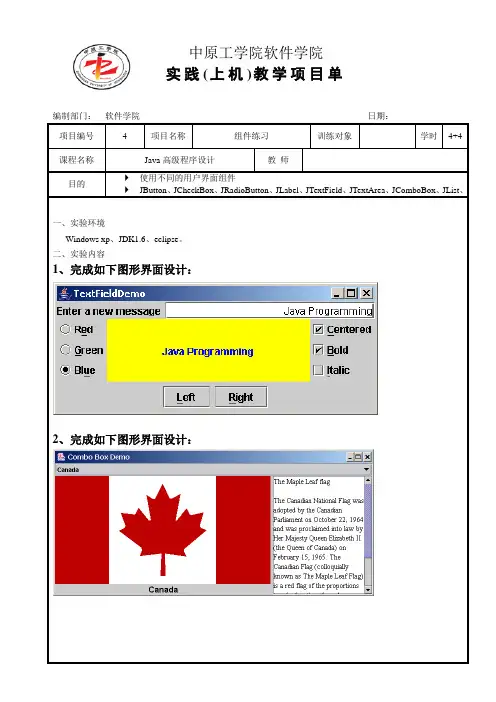496x702 pixels.
Task: Maximize the Combo Box Demo window
Action: (358, 457)
